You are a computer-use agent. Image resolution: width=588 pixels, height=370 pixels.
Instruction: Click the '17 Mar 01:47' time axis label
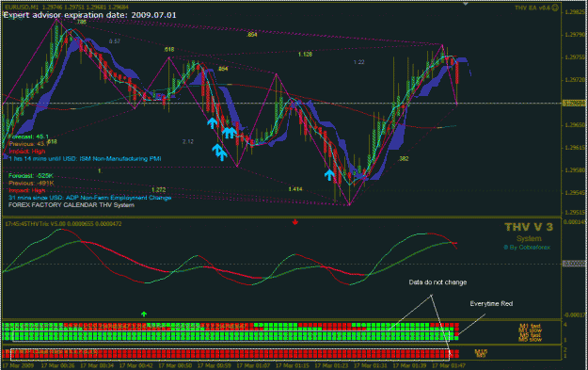tap(449, 365)
